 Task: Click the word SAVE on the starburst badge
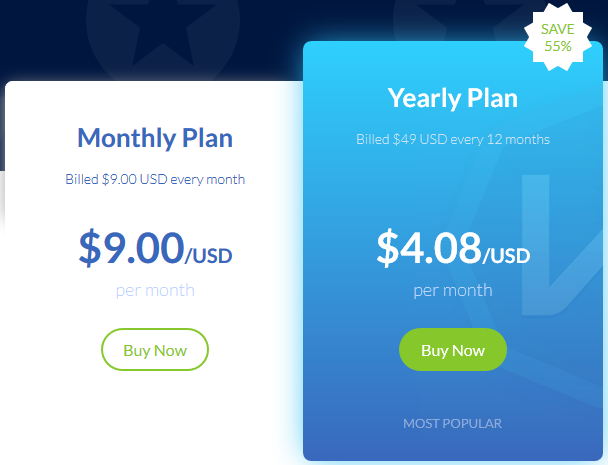coord(558,29)
